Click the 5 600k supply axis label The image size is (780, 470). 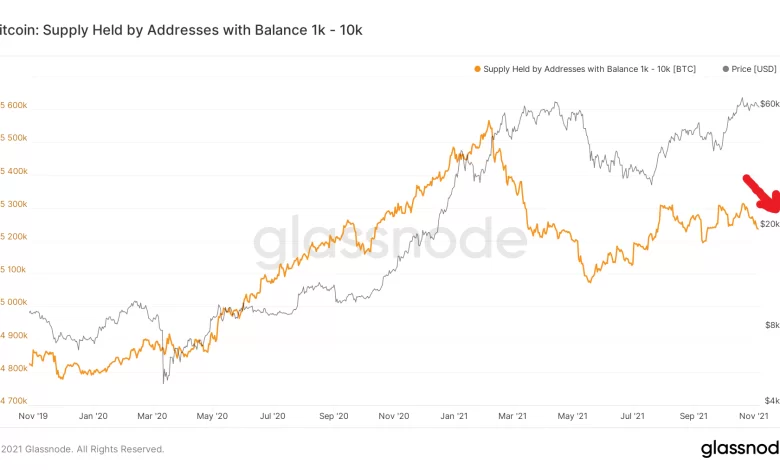click(x=14, y=105)
